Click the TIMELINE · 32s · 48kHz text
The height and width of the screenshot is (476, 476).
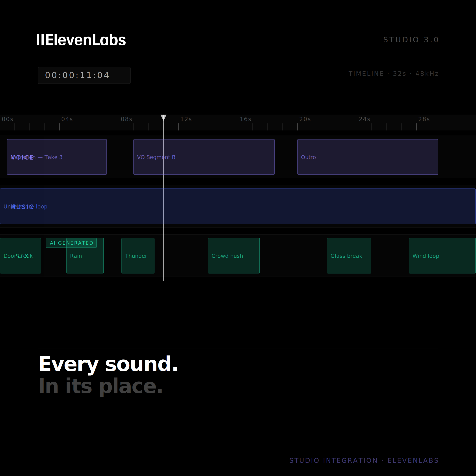tap(393, 74)
